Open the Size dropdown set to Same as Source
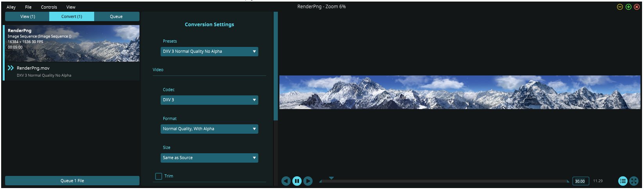Viewport: 644px width, 190px height. (x=209, y=158)
